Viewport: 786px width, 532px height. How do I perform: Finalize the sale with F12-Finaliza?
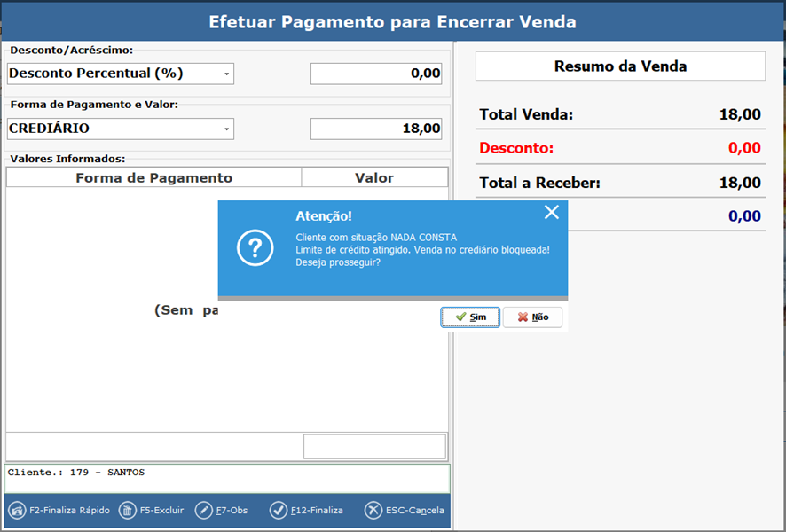pos(279,511)
